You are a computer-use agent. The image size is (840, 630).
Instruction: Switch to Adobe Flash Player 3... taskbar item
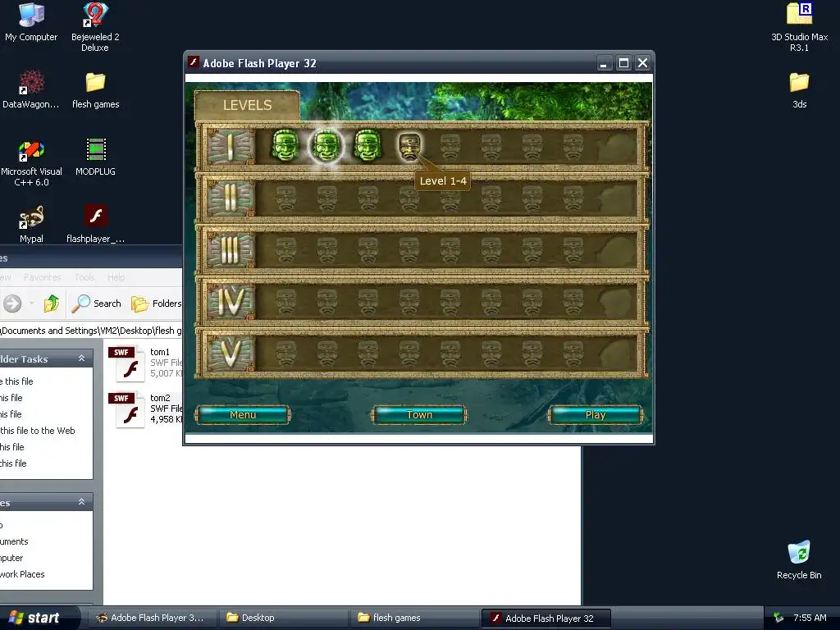(x=152, y=618)
